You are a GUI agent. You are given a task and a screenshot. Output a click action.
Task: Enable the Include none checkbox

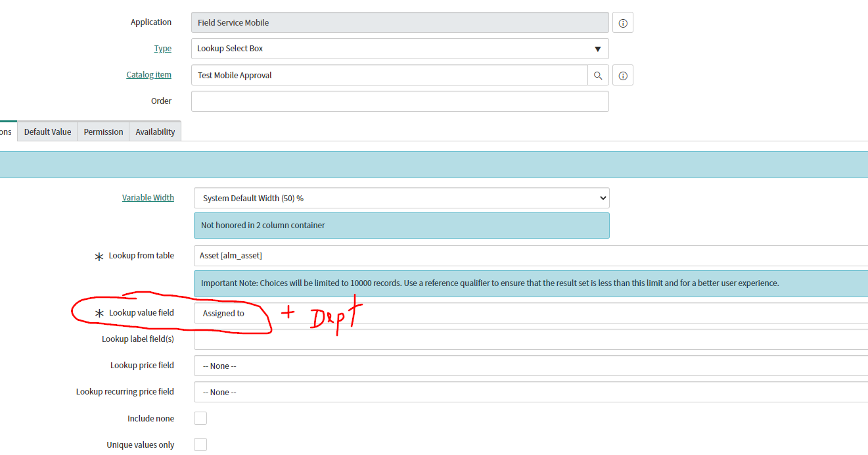click(x=200, y=418)
